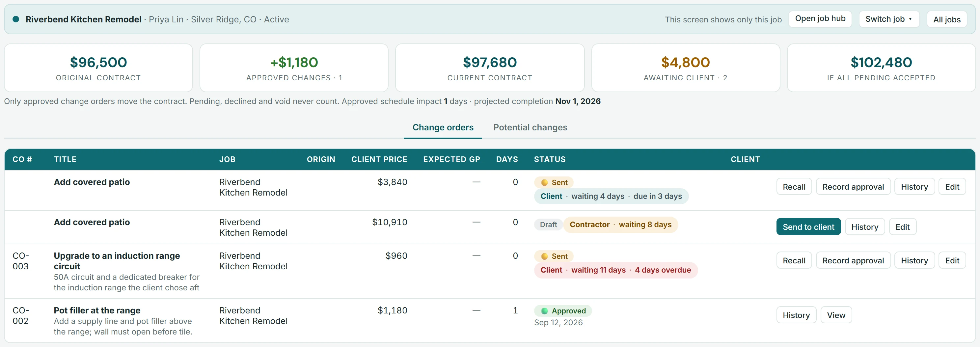Click the DAYS column header

(x=507, y=159)
